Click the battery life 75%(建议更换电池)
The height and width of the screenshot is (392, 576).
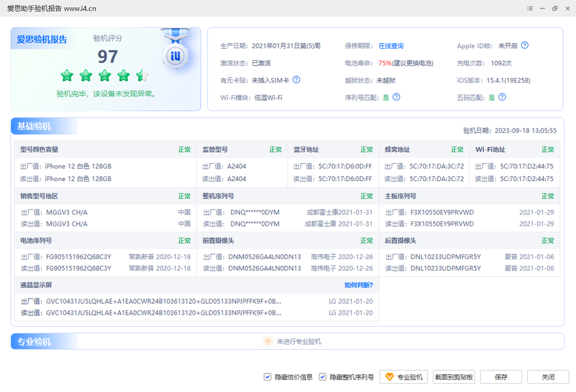[x=406, y=63]
